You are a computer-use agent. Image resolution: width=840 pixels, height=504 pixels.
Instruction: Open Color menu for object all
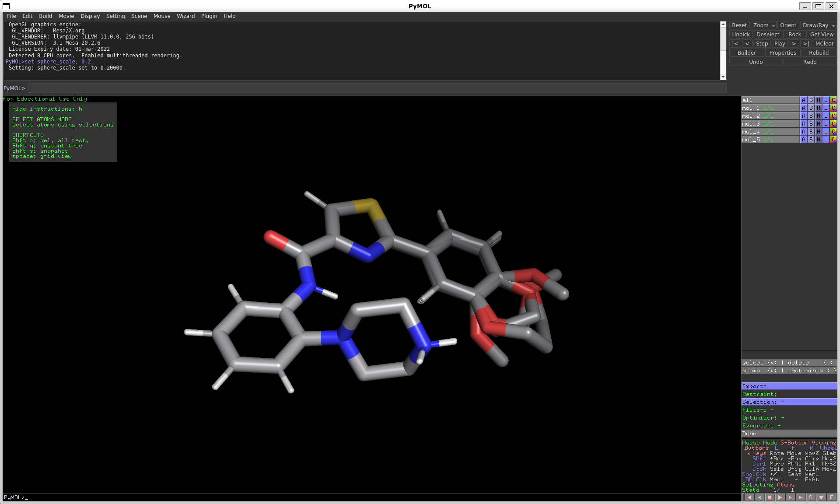pos(833,100)
